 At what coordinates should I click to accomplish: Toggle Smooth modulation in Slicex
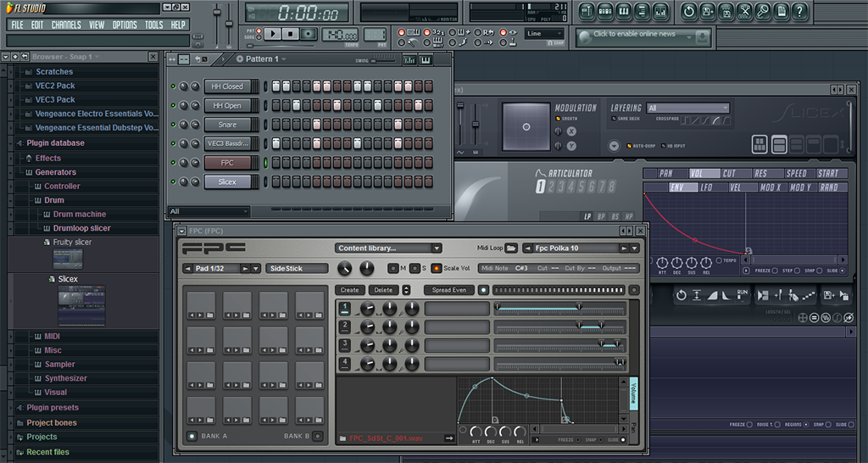click(558, 119)
